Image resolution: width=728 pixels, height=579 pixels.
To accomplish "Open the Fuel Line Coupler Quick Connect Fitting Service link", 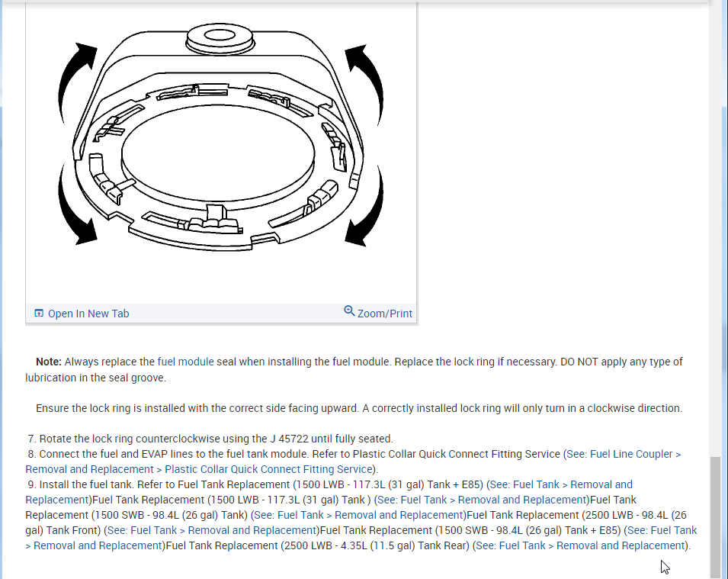I will (353, 462).
